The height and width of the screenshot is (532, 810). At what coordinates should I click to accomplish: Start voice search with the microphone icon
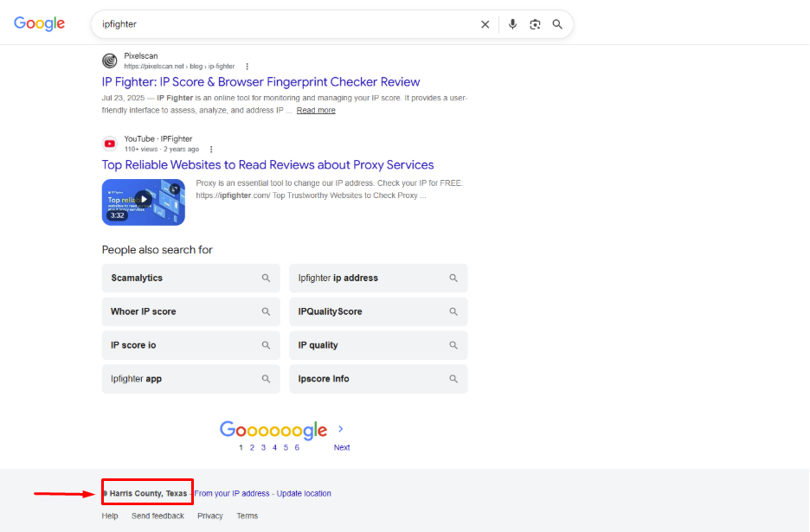pos(512,24)
